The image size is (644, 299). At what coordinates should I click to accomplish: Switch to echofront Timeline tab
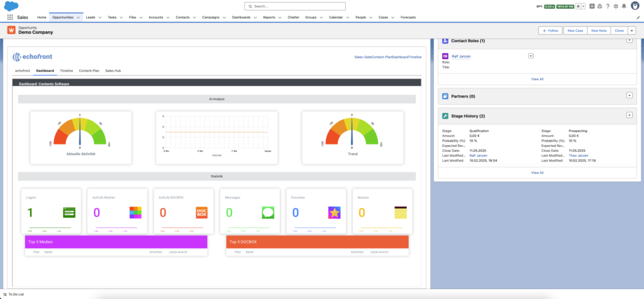[x=67, y=70]
